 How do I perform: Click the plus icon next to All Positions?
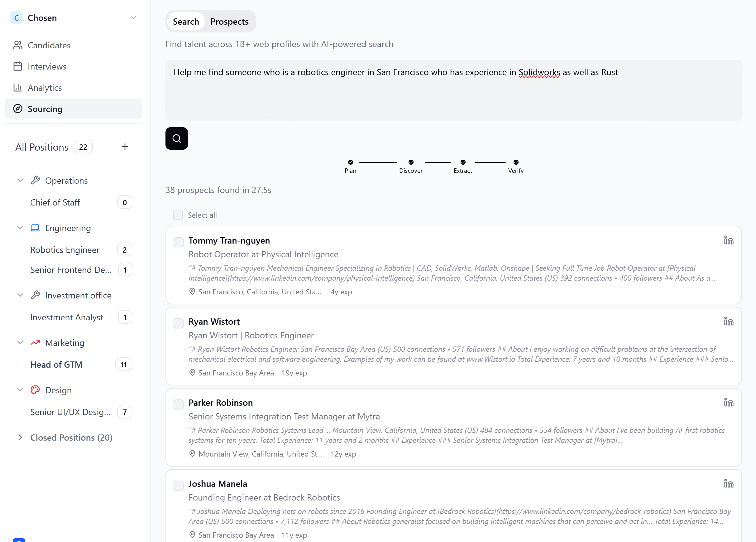coord(125,147)
